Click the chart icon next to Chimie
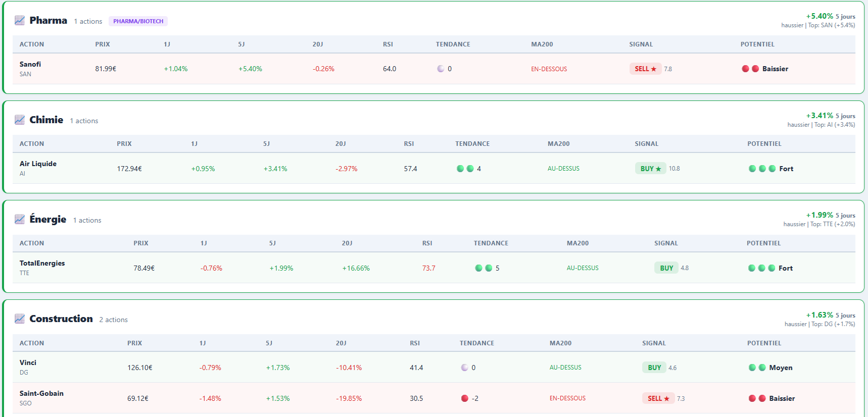Image resolution: width=868 pixels, height=417 pixels. pos(20,120)
